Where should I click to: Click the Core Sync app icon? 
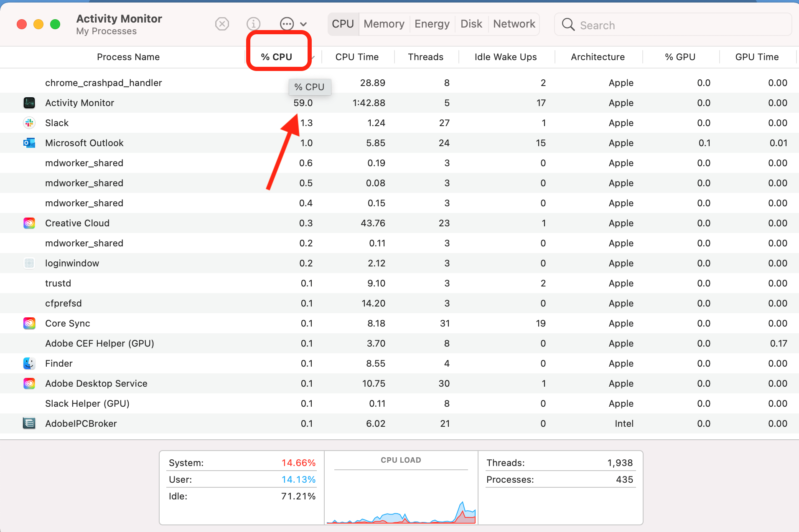(29, 323)
